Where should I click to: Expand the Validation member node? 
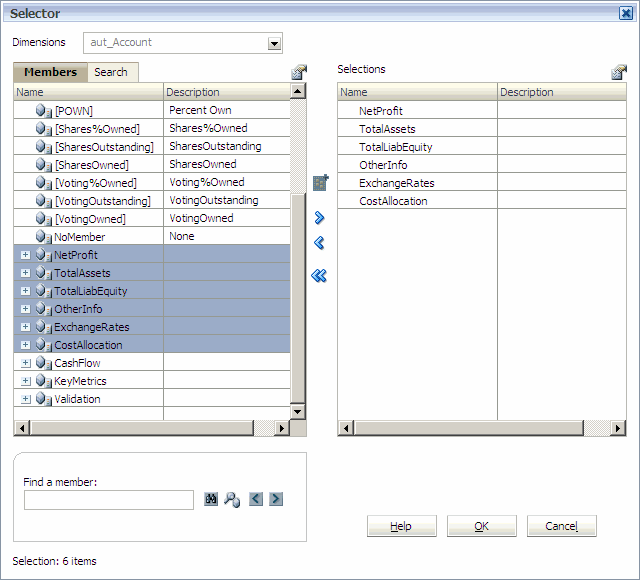click(x=25, y=398)
